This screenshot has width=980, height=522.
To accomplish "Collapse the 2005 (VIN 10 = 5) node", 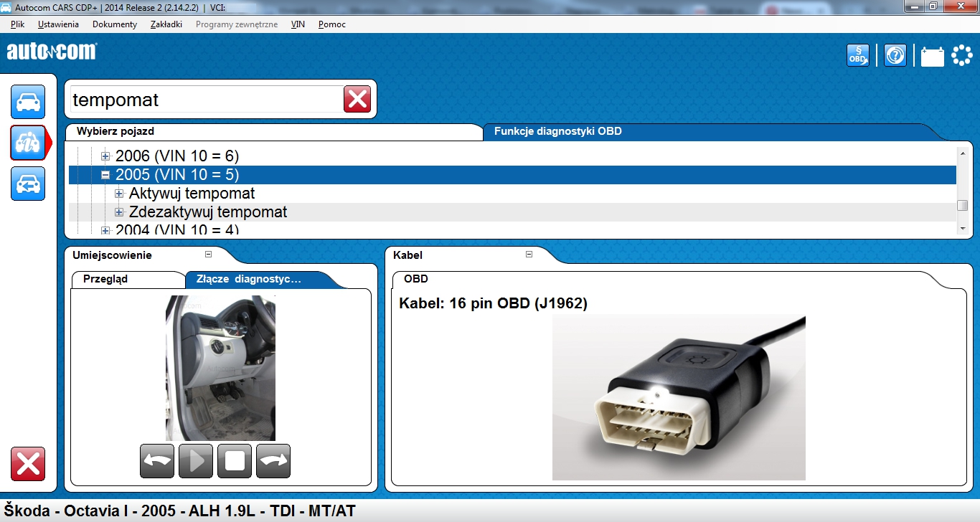I will click(105, 175).
